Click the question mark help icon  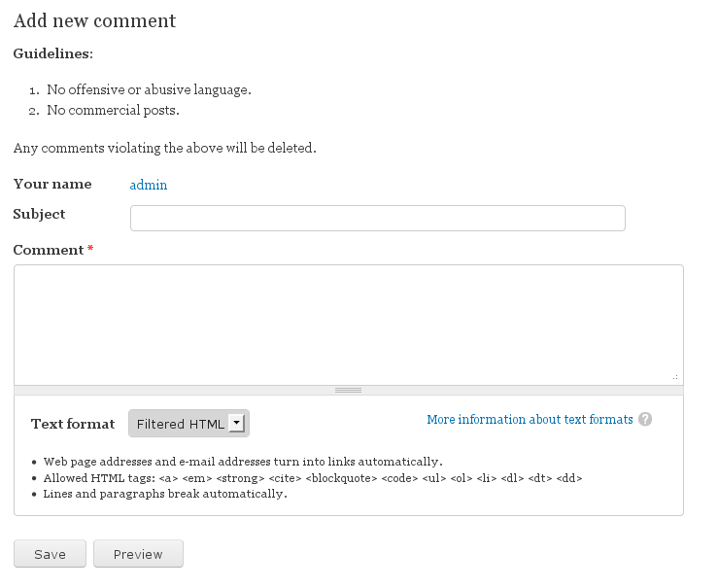645,420
